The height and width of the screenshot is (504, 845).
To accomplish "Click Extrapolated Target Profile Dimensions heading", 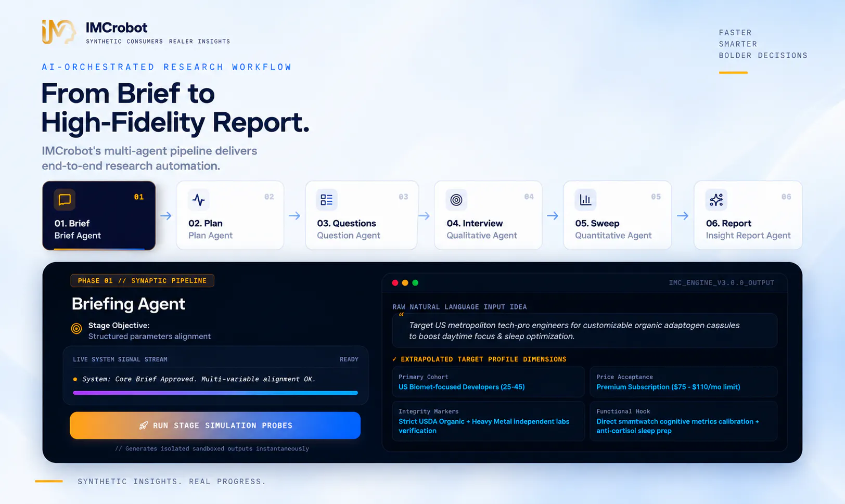I will [x=483, y=359].
